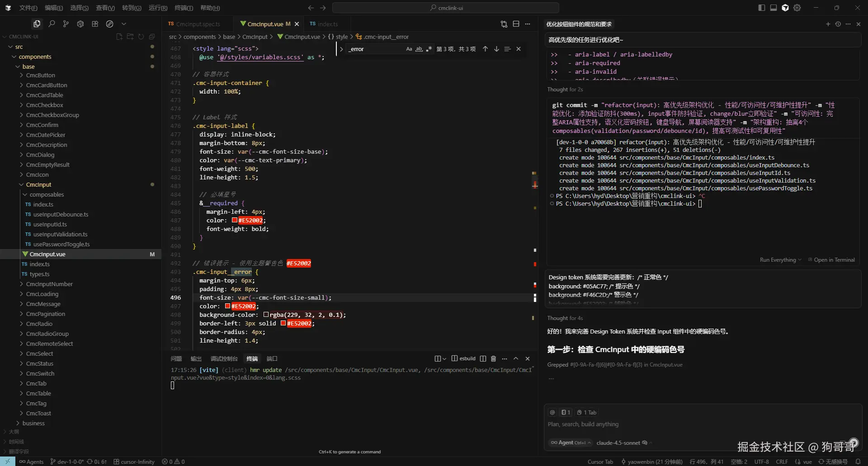Image resolution: width=868 pixels, height=466 pixels.
Task: Open the 终端(T) menu
Action: (184, 8)
